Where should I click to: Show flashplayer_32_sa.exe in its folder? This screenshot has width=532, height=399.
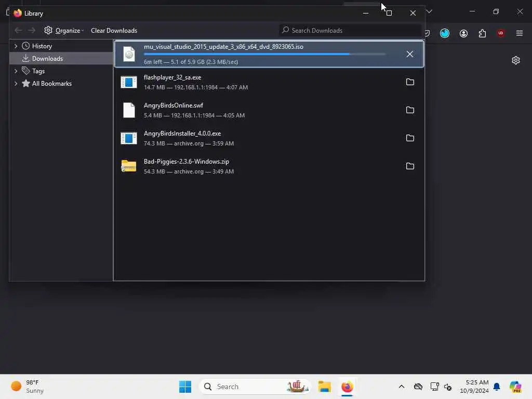tap(410, 82)
